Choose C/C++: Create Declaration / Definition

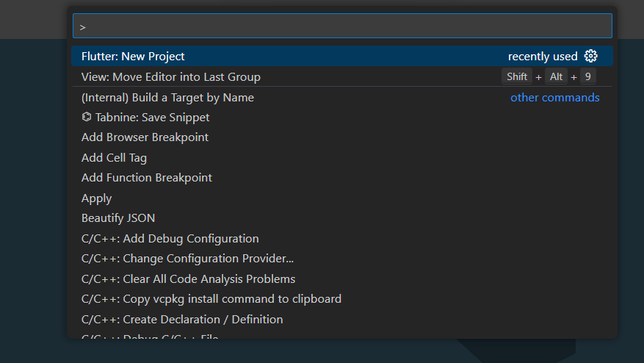tap(182, 320)
